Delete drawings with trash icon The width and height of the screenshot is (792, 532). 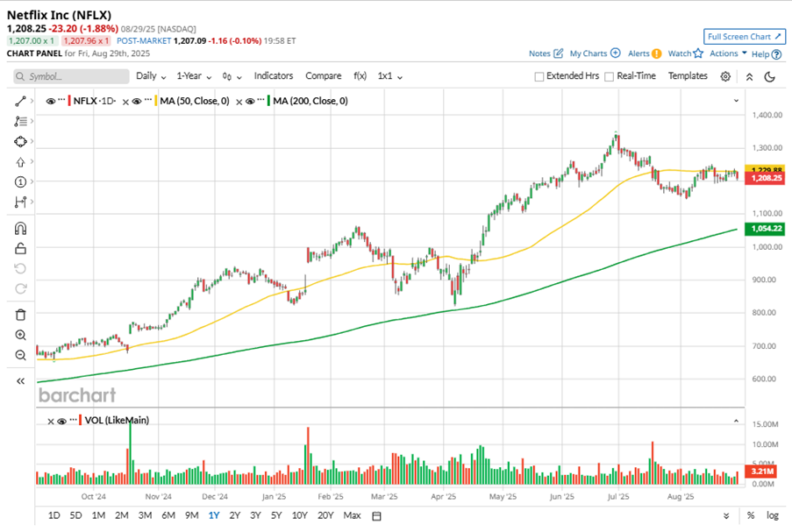point(20,315)
